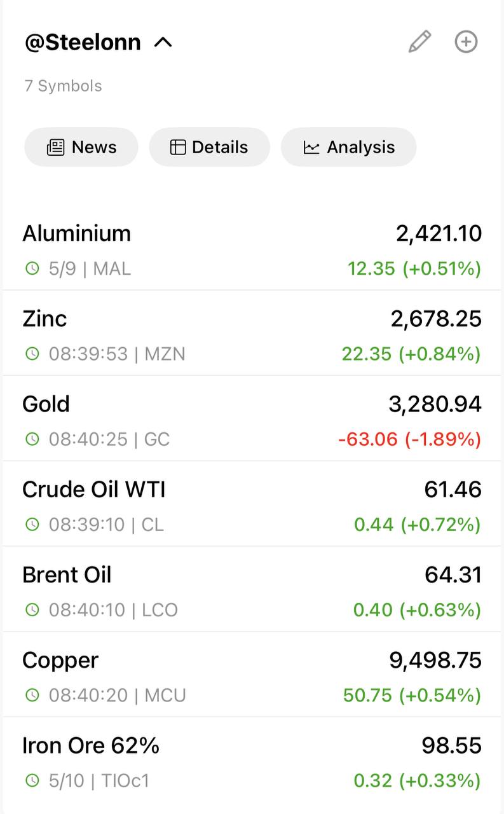This screenshot has height=814, width=504.
Task: Tap the clock icon in Copper row
Action: click(32, 695)
